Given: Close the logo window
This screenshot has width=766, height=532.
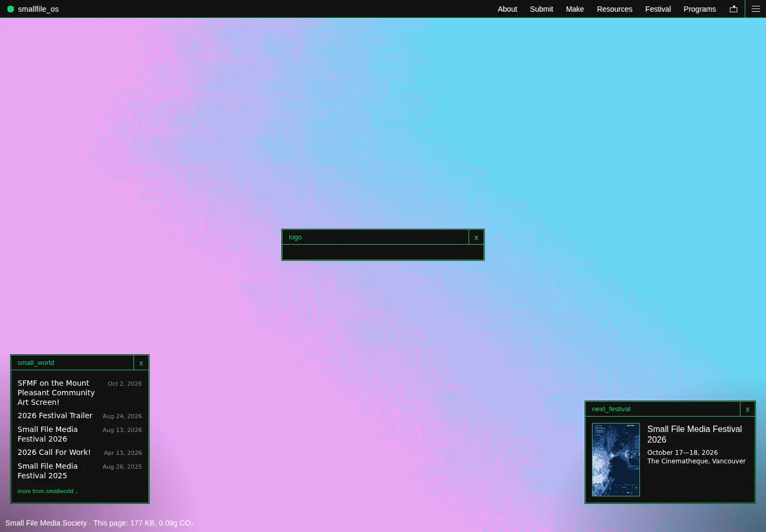Looking at the screenshot, I should pyautogui.click(x=476, y=237).
